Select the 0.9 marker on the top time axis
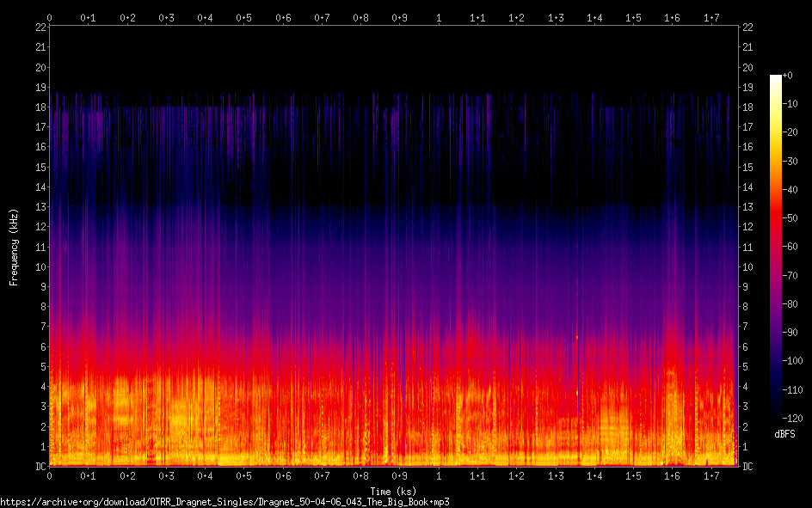The image size is (812, 508). (x=400, y=17)
